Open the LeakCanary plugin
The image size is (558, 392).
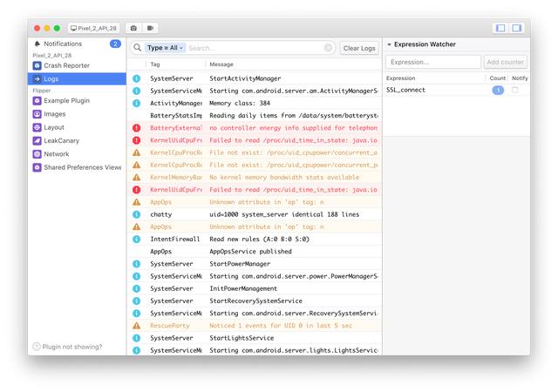click(x=77, y=141)
